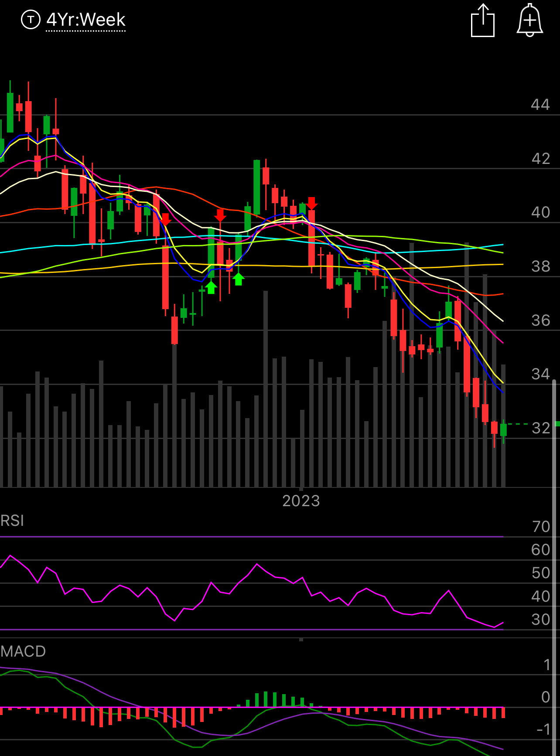560x756 pixels.
Task: Add a price alert with bell icon
Action: (529, 20)
